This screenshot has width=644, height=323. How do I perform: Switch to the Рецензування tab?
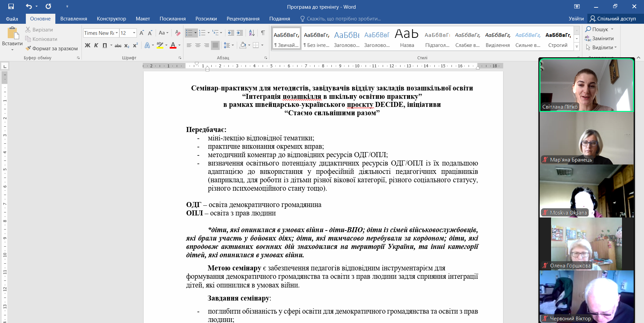pos(243,19)
